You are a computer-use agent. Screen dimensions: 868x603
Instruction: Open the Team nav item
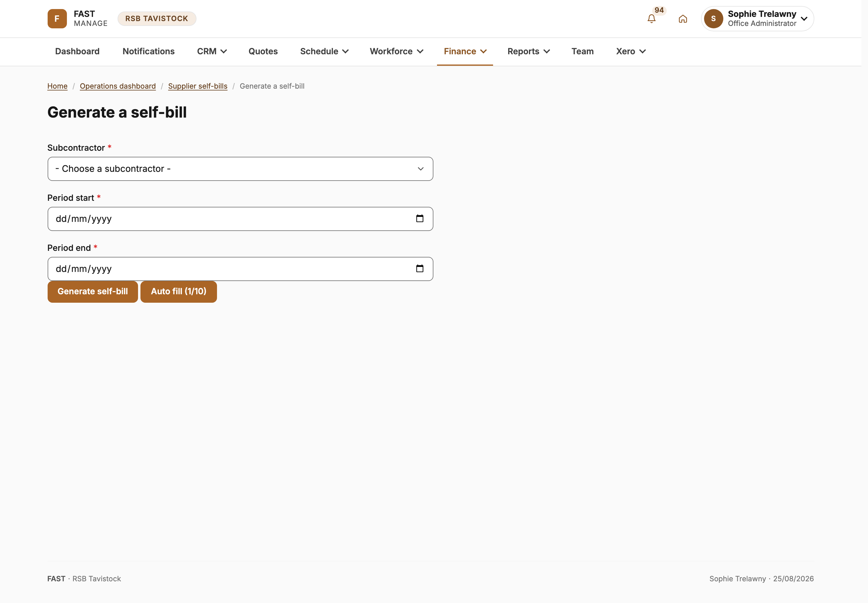pos(583,51)
